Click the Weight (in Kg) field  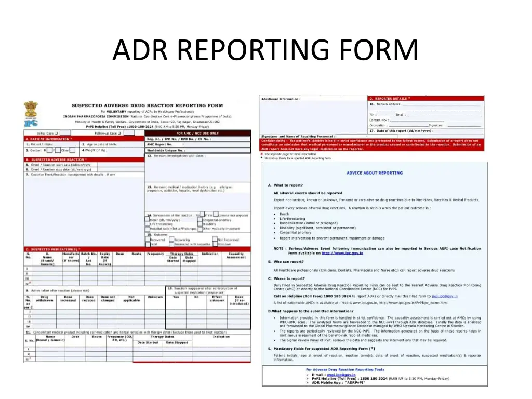coord(112,152)
